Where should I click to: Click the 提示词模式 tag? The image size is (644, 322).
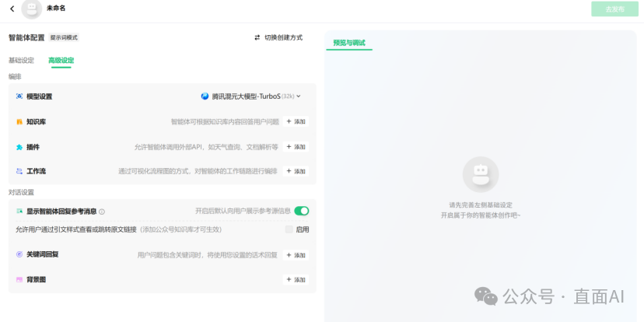pos(64,37)
